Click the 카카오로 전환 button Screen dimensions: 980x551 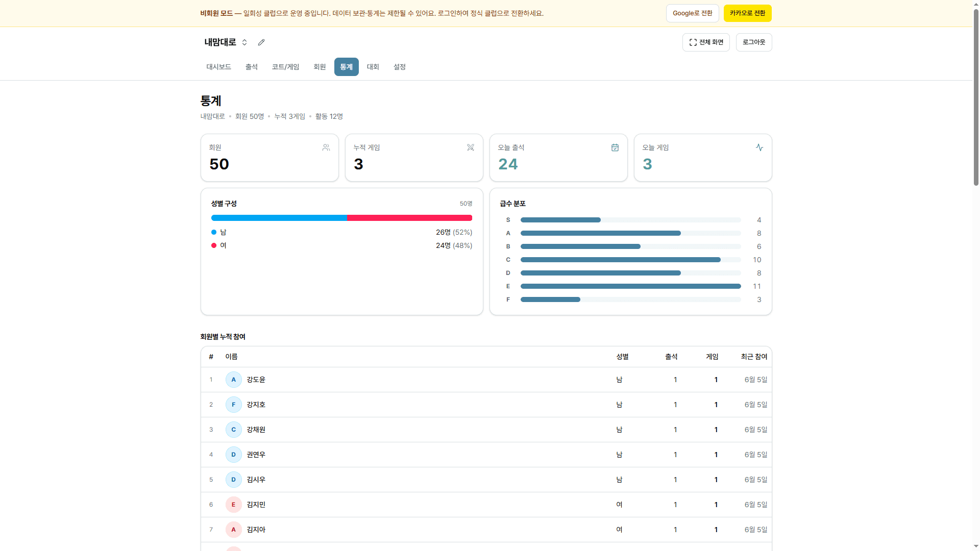[747, 13]
